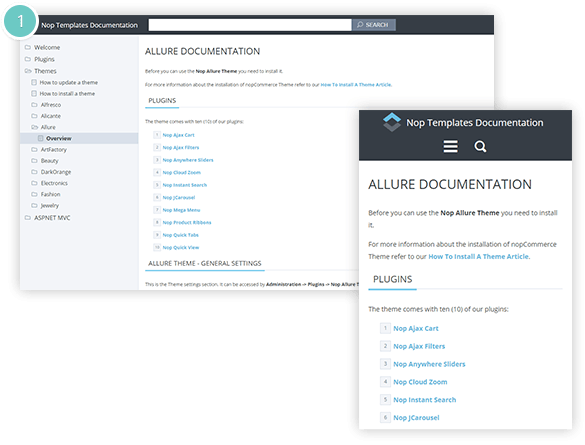Open Nop Quick View plugin link

[181, 247]
